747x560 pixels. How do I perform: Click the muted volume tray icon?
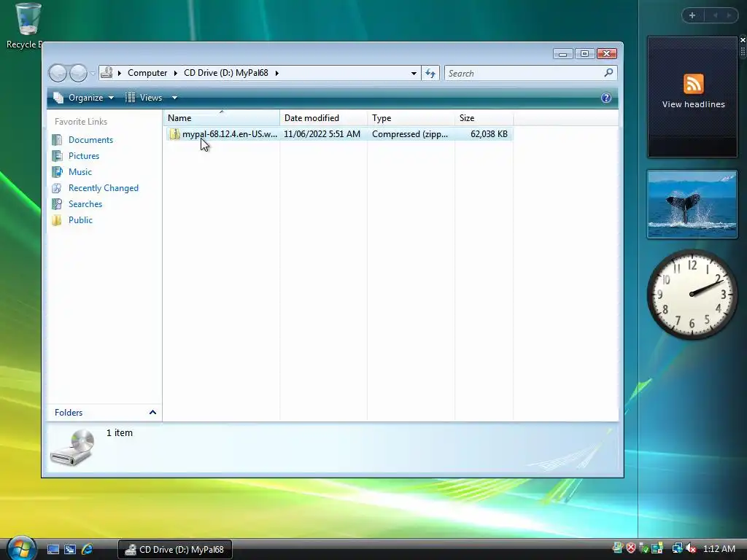click(x=691, y=548)
